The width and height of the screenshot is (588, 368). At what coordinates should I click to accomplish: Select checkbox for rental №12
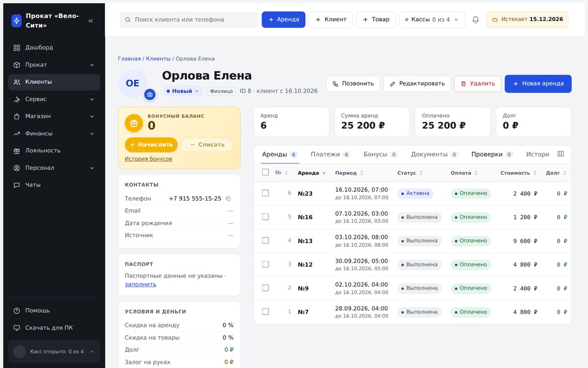(266, 264)
